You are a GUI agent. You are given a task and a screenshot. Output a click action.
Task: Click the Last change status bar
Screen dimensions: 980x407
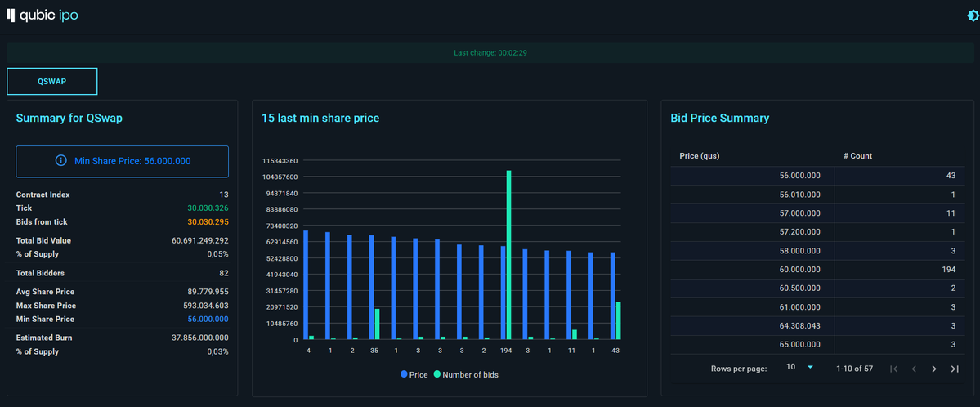(x=490, y=52)
